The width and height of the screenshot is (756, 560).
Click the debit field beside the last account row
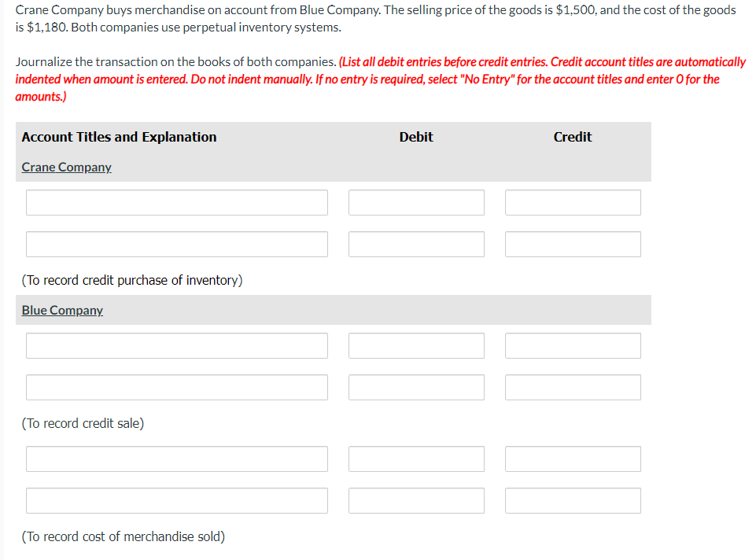coord(415,500)
